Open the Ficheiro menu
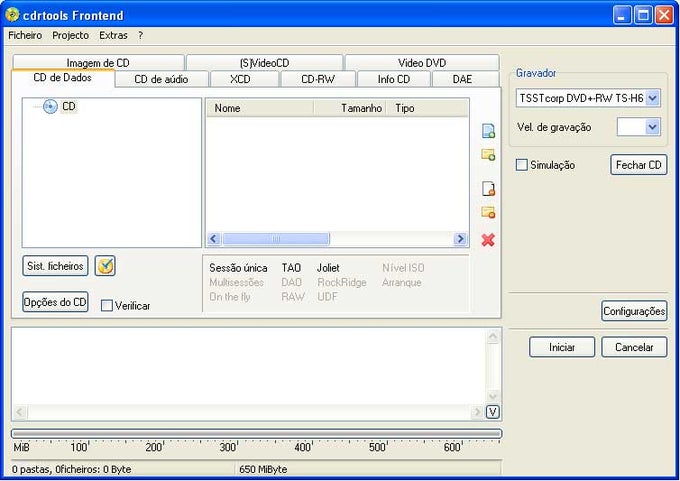 tap(25, 36)
